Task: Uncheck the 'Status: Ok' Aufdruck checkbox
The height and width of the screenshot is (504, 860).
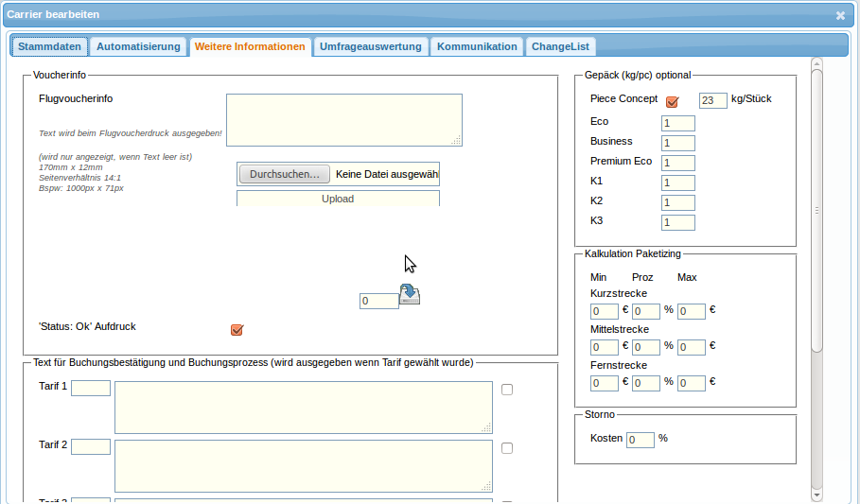Action: click(237, 329)
